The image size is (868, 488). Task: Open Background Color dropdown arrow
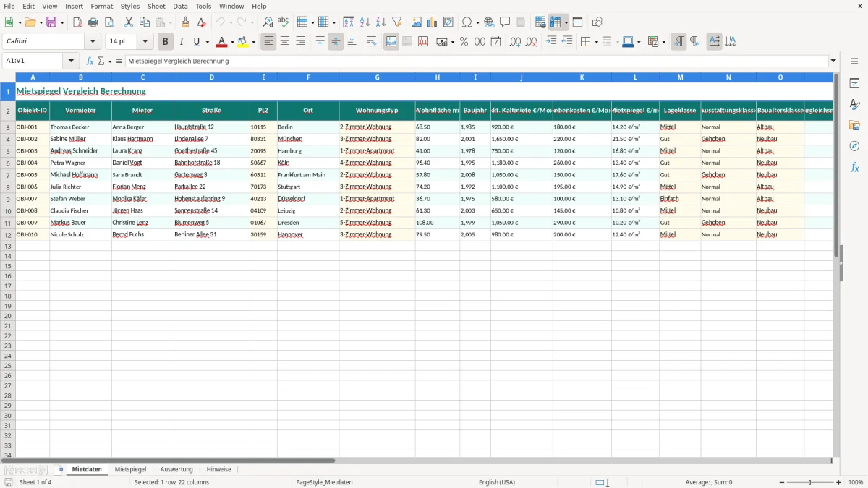253,42
